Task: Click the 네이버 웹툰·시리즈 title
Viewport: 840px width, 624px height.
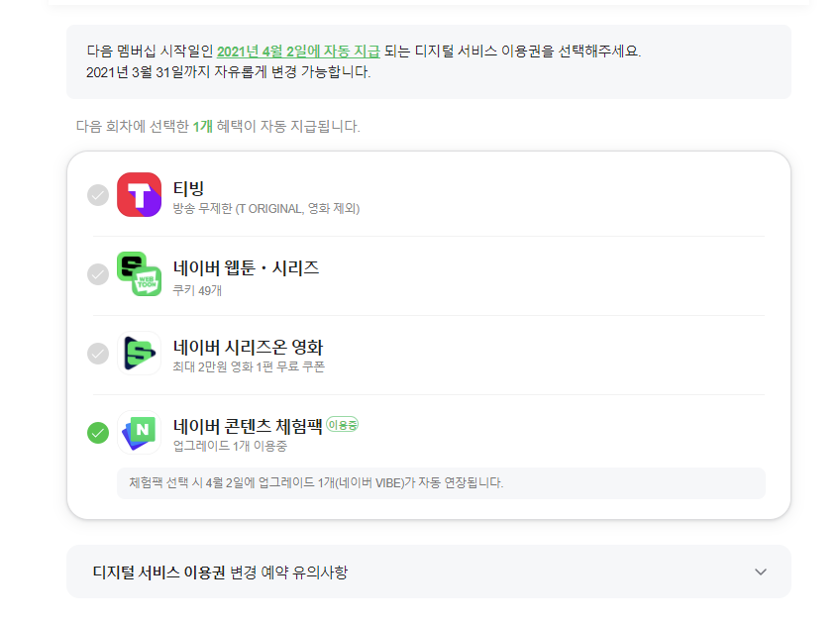Action: 246,267
